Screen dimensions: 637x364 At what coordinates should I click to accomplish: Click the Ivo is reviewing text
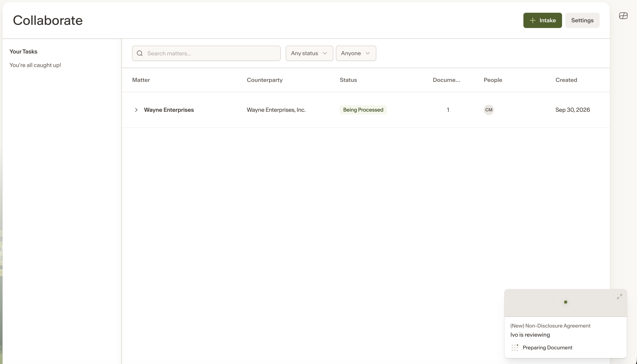click(x=530, y=335)
